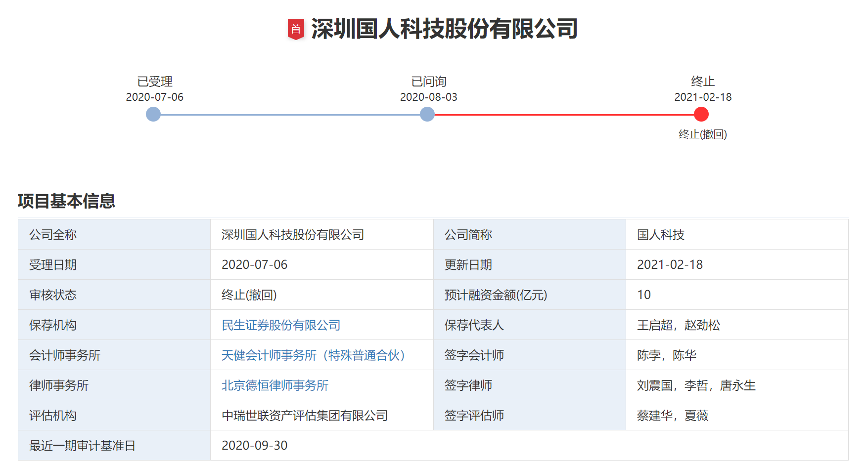Click the 2020-08-03 inquiry date marker
Viewport: 868px width, 465px height.
click(428, 97)
